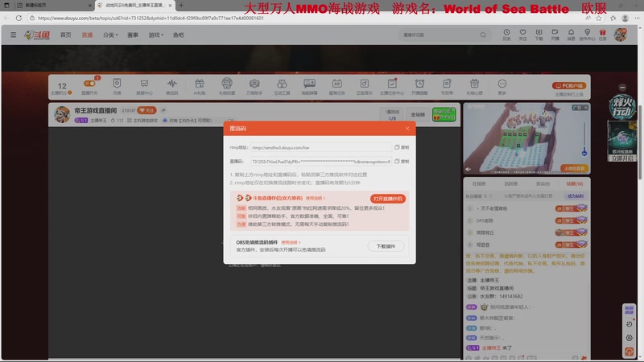Open 使用说明 link beside OBS免填推流码插件
Image resolution: width=644 pixels, height=362 pixels.
click(x=291, y=243)
